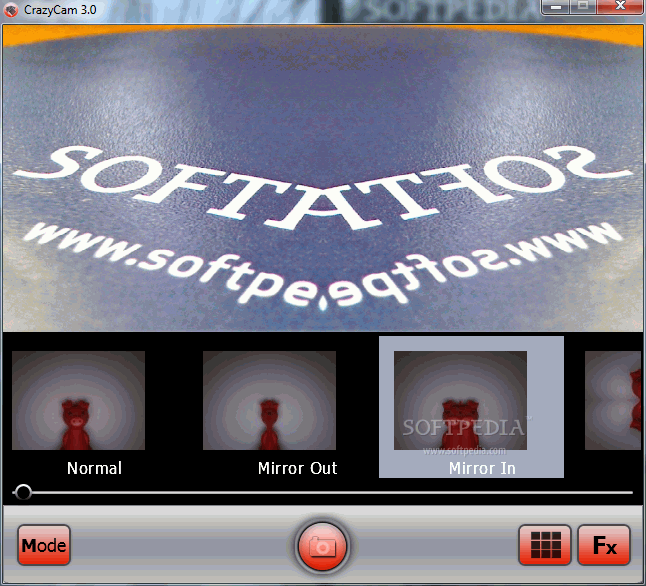Click the CrazyCam app icon in title bar
The width and height of the screenshot is (646, 586).
coord(11,10)
